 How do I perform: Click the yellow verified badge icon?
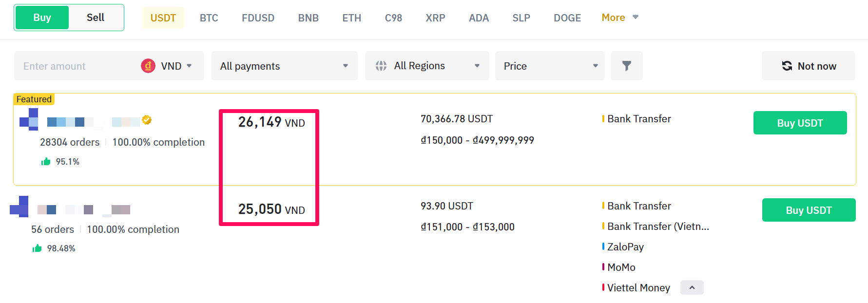click(x=147, y=120)
